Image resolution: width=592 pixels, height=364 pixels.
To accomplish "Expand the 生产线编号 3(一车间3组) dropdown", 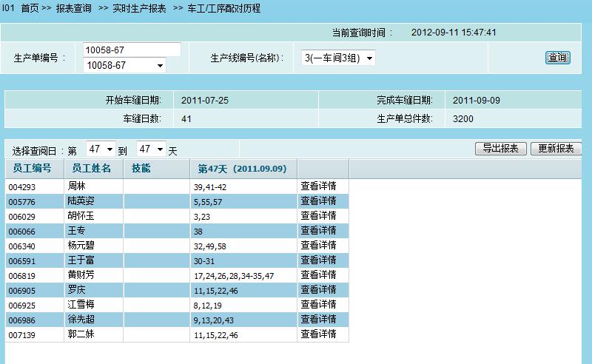I will 338,58.
